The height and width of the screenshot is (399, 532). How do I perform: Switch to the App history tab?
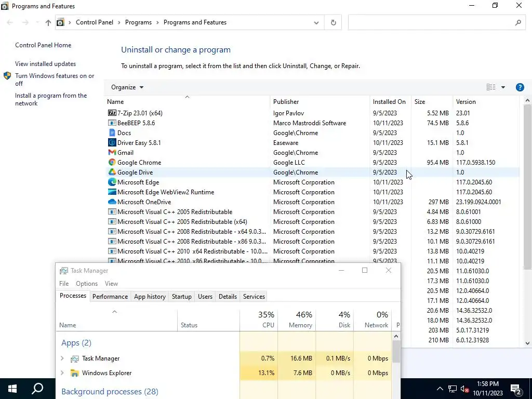tap(150, 297)
